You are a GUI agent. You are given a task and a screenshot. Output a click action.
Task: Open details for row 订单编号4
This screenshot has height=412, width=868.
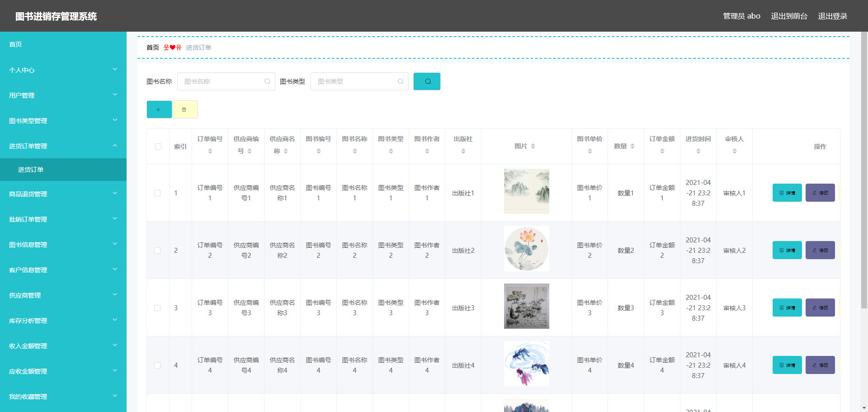tap(787, 365)
